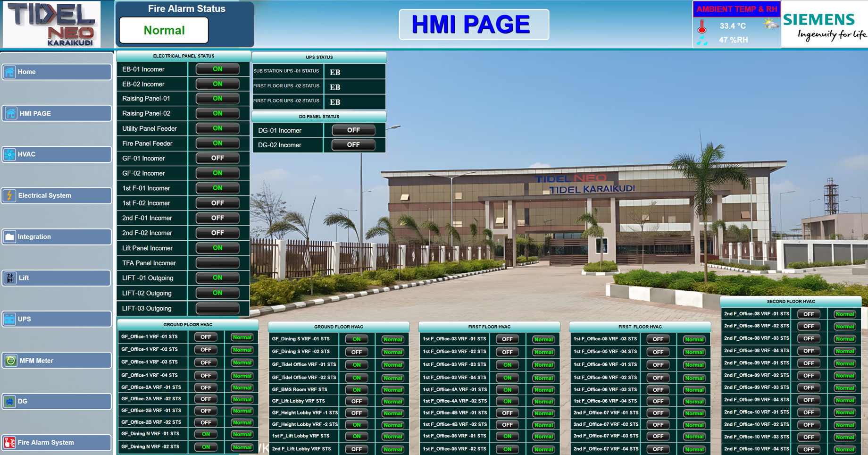Image resolution: width=868 pixels, height=455 pixels.
Task: Click the SECOND FLOOR HVAC header
Action: pyautogui.click(x=791, y=301)
